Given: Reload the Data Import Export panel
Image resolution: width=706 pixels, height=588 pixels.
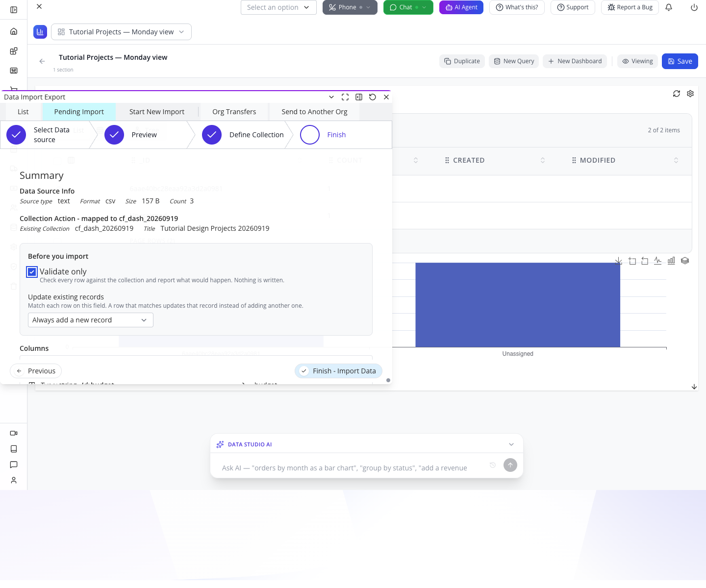Looking at the screenshot, I should pos(373,97).
